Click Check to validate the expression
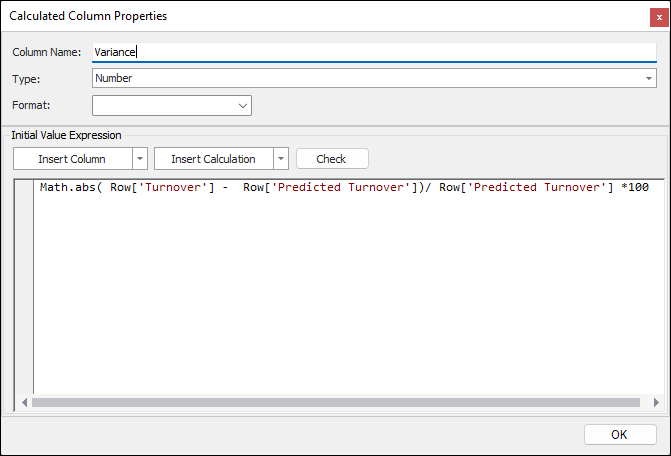The image size is (671, 456). 331,159
